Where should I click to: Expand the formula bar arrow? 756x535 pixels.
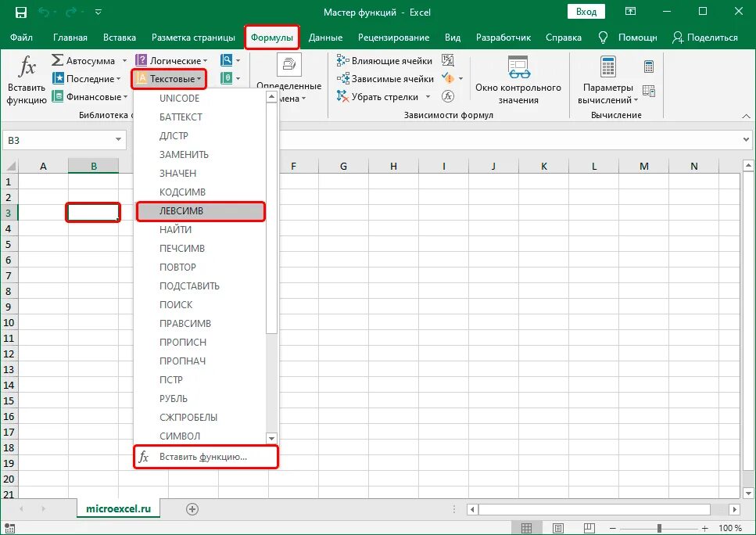click(746, 140)
